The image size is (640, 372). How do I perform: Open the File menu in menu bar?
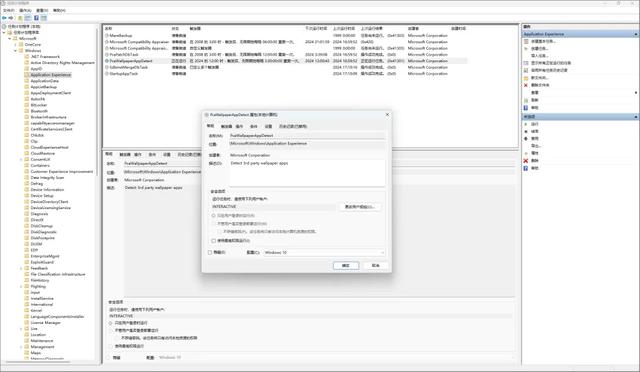point(9,10)
